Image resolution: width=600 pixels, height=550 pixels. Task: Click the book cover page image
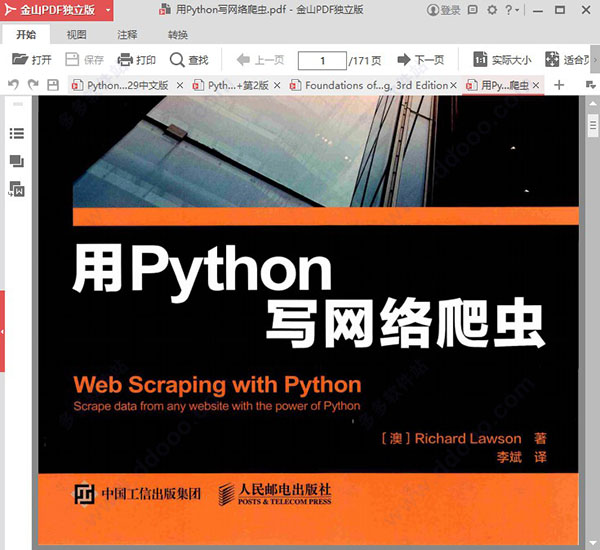pos(308,320)
